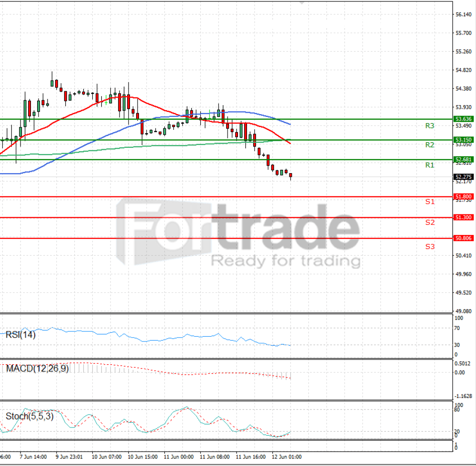
Task: Click the R2 resistance label
Action: click(x=429, y=145)
